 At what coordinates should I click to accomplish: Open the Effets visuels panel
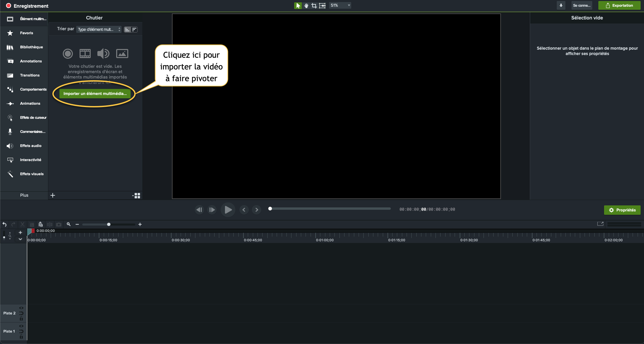[24, 174]
